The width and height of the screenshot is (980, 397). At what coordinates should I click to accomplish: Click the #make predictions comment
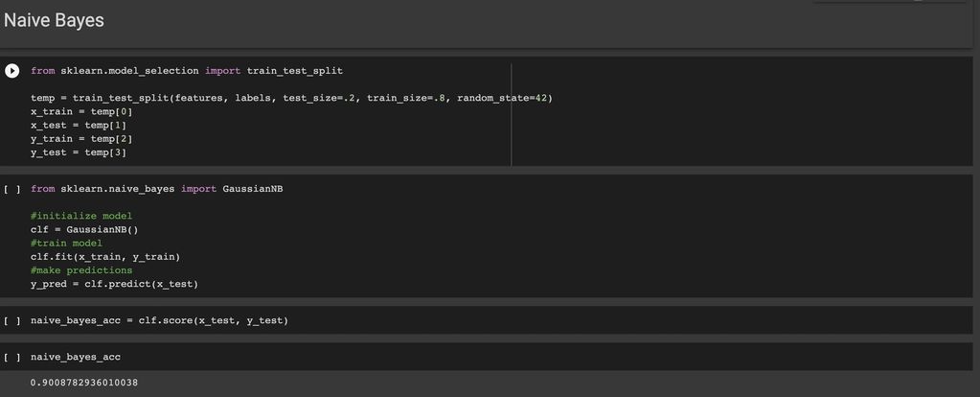tap(81, 270)
